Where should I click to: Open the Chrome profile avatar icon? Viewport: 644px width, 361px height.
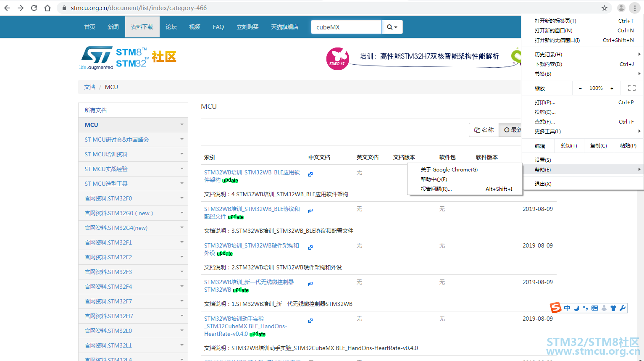click(621, 8)
